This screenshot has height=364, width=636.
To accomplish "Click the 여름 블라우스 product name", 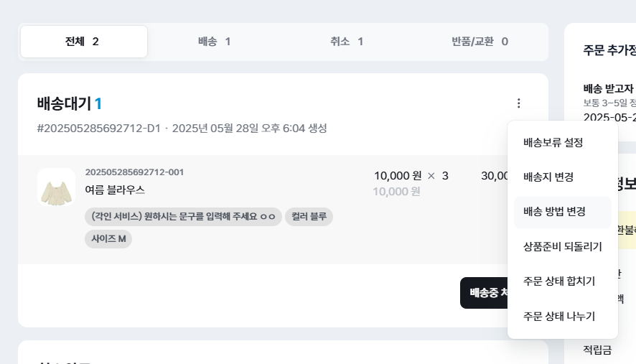I will 115,190.
